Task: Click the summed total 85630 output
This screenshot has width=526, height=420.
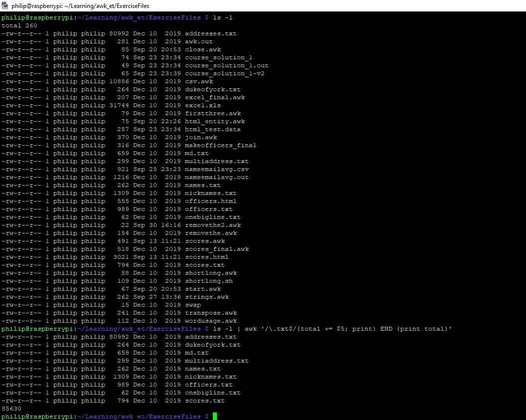Action: pos(11,409)
